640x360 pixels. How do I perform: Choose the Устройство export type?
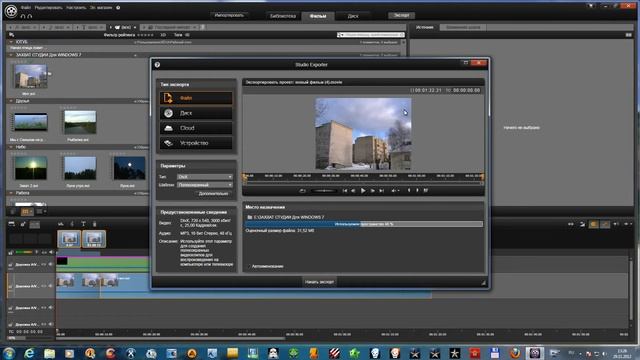click(x=196, y=143)
